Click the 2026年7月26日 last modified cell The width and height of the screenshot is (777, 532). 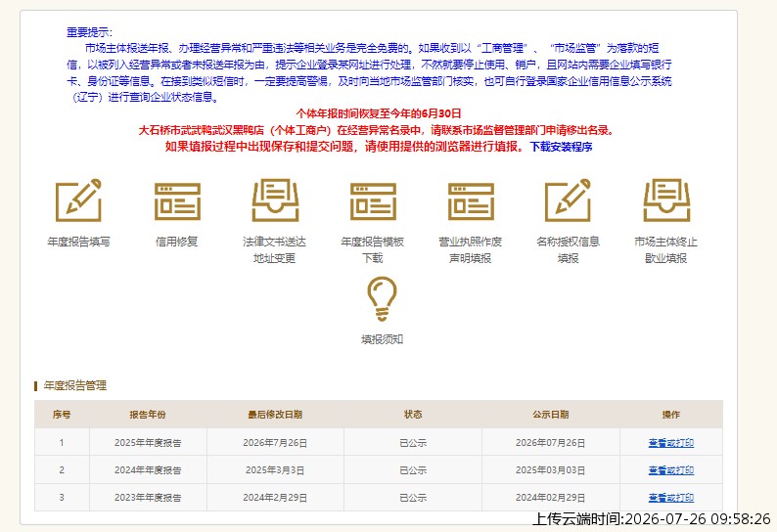click(275, 443)
